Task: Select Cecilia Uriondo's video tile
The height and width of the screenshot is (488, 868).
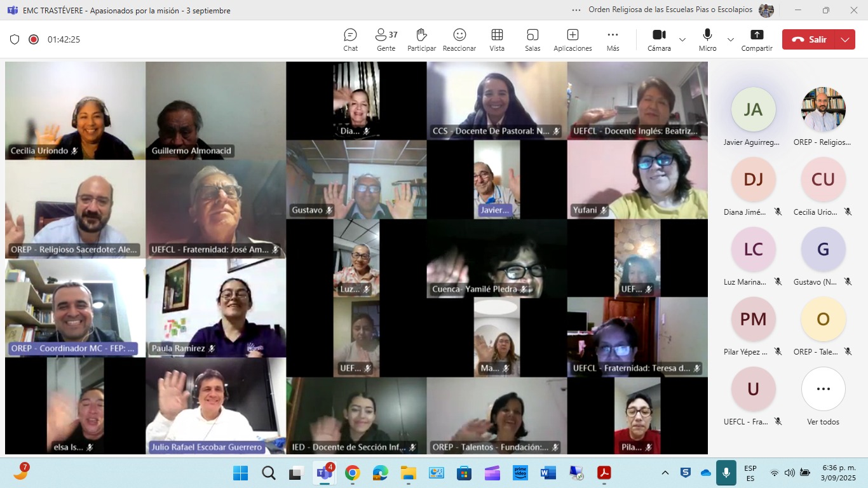Action: [x=75, y=111]
